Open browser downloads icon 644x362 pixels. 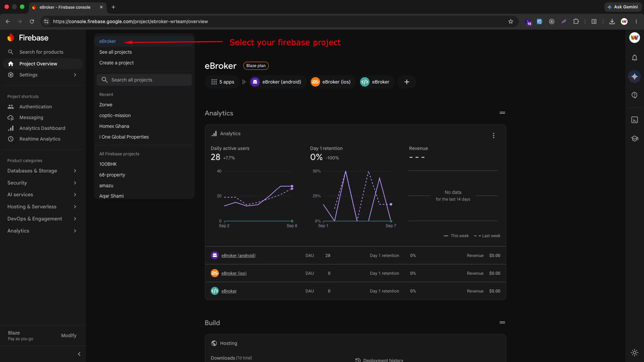click(x=612, y=21)
